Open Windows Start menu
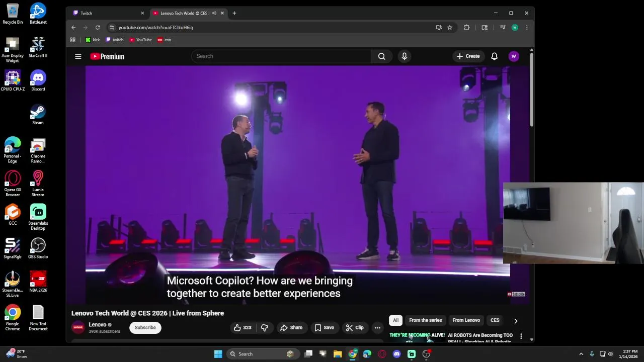This screenshot has height=362, width=644. point(218,354)
